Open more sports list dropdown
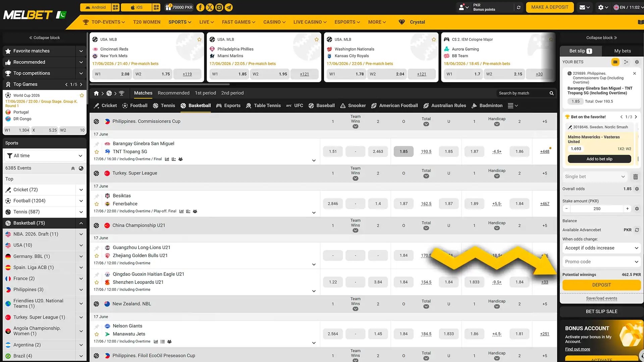Viewport: 644px width, 362px height. (x=513, y=106)
